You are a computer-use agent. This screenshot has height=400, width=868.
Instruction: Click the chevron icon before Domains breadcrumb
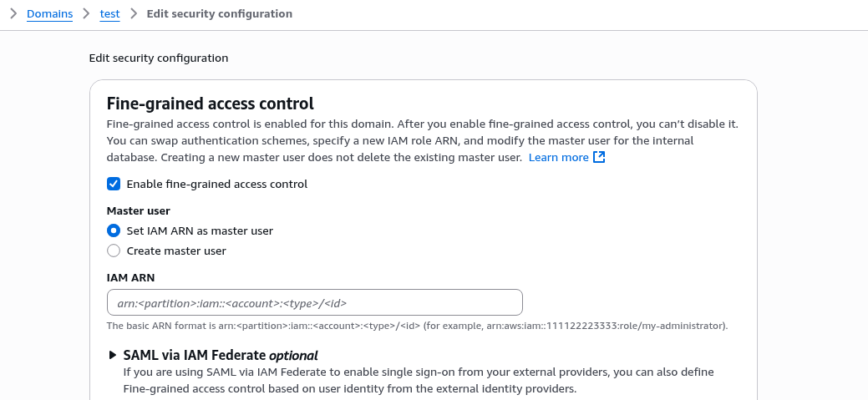pyautogui.click(x=14, y=14)
